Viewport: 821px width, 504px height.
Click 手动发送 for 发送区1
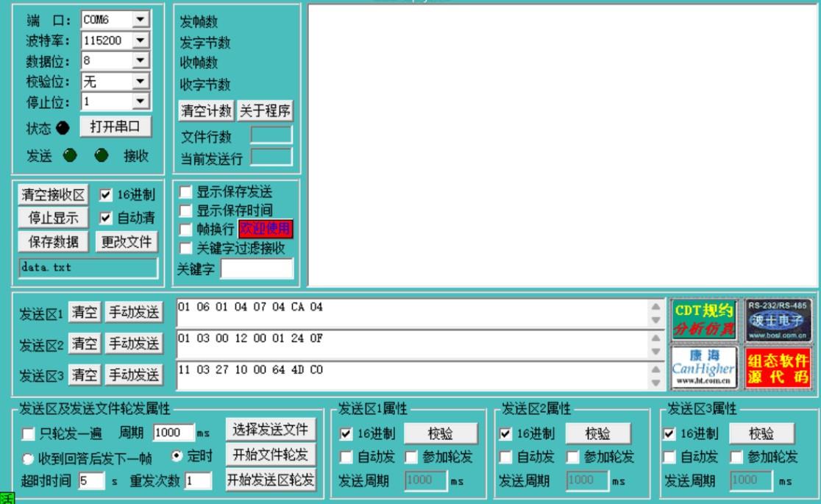click(x=132, y=312)
